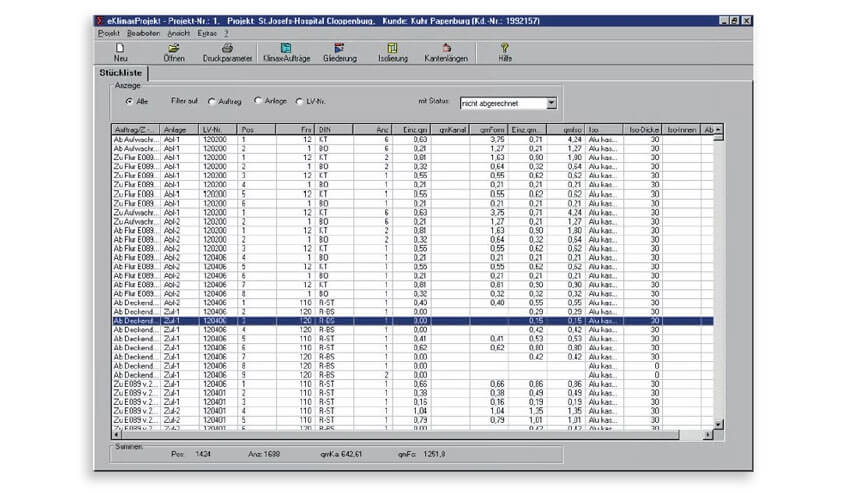Expand the Status dropdown 'nicht abgerechnet'
Viewport: 849px width, 494px height.
[x=551, y=102]
